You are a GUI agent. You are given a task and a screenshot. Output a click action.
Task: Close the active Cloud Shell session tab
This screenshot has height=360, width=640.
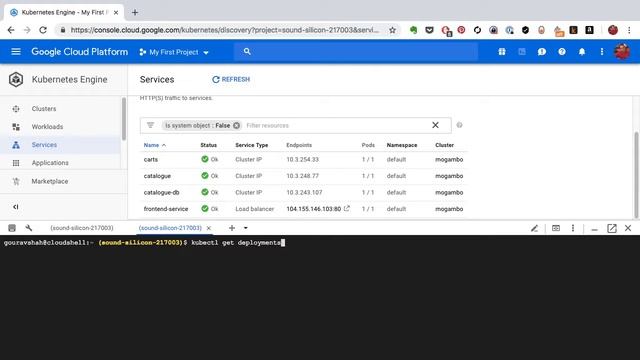point(209,228)
